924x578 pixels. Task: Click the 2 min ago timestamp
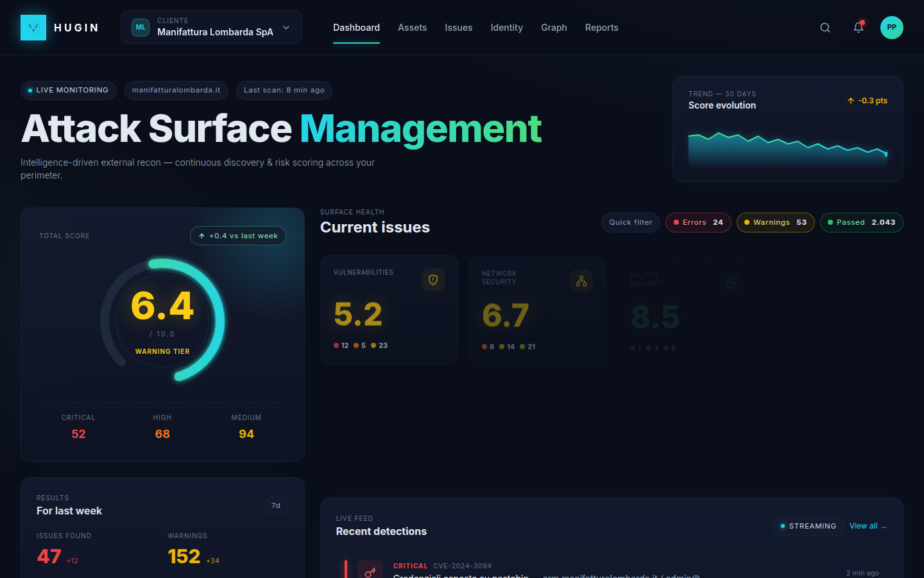(862, 573)
